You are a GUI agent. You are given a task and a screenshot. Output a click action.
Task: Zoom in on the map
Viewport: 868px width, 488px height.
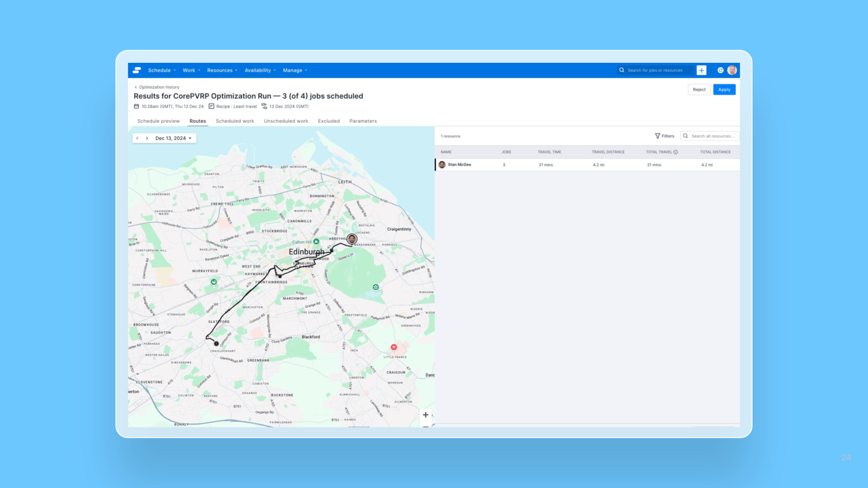[x=425, y=415]
